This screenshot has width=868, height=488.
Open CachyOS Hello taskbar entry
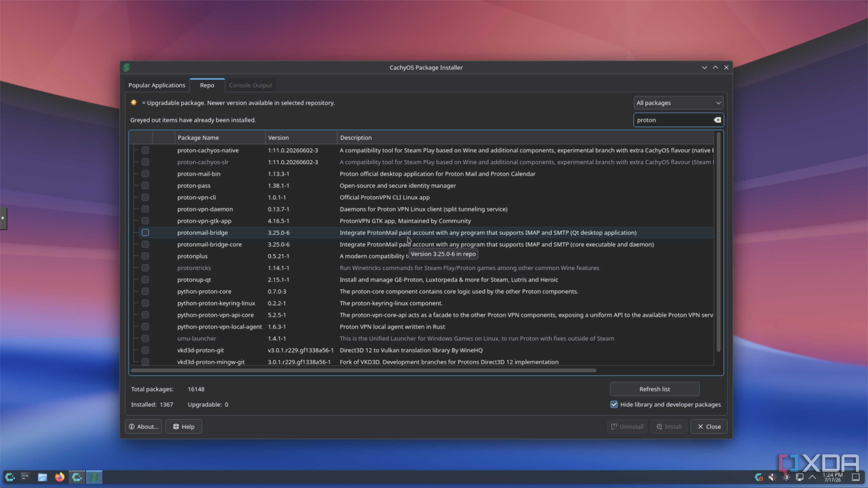[77, 477]
